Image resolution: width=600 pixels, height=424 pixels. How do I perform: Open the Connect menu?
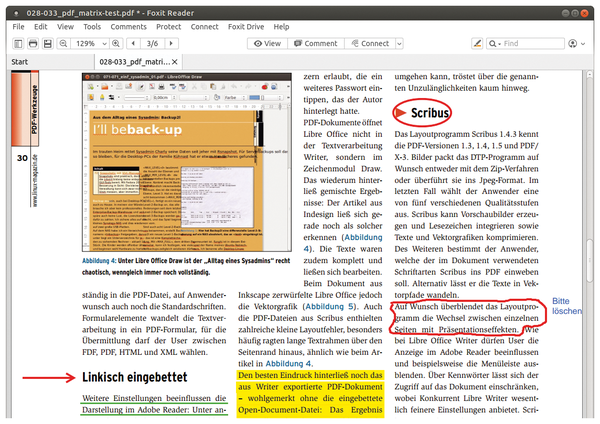(x=204, y=27)
